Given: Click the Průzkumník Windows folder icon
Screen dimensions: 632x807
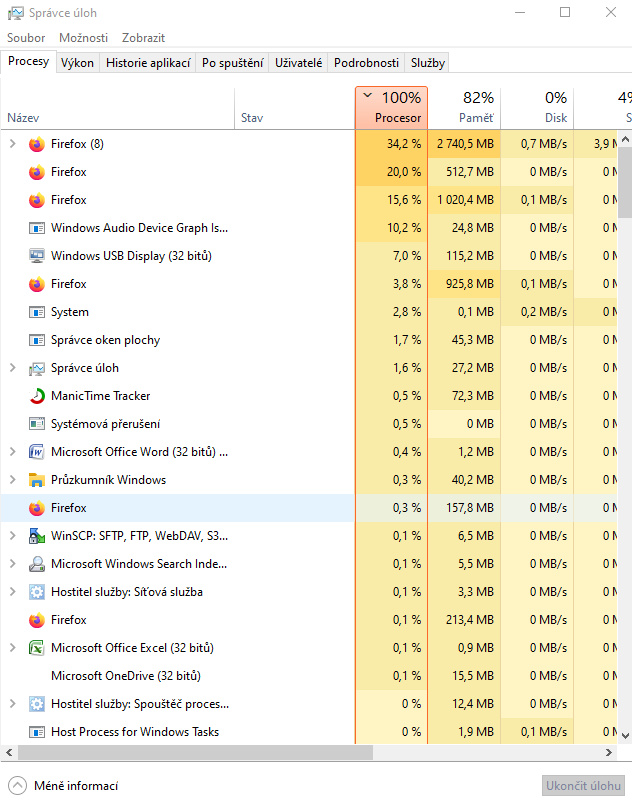Looking at the screenshot, I should tap(37, 480).
